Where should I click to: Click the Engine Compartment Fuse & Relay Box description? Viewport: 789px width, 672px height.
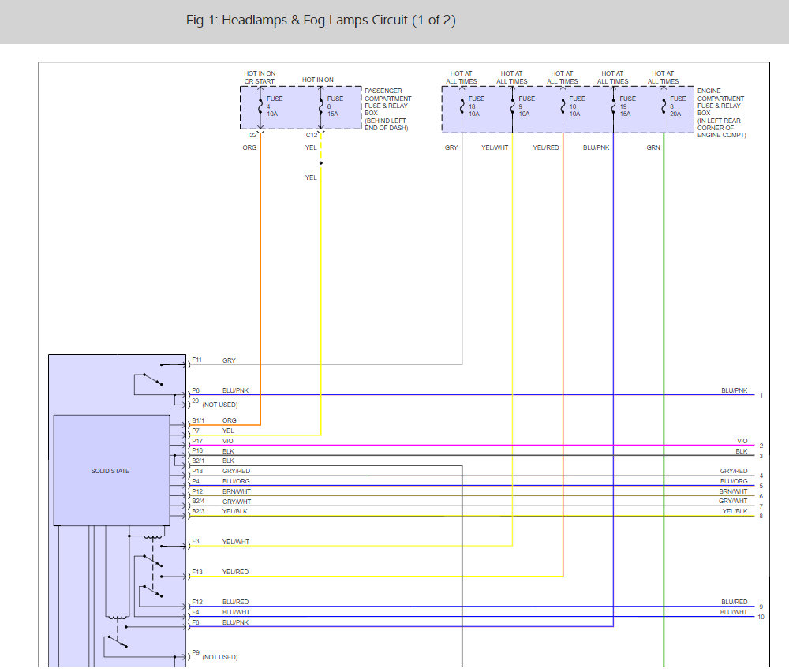[722, 113]
